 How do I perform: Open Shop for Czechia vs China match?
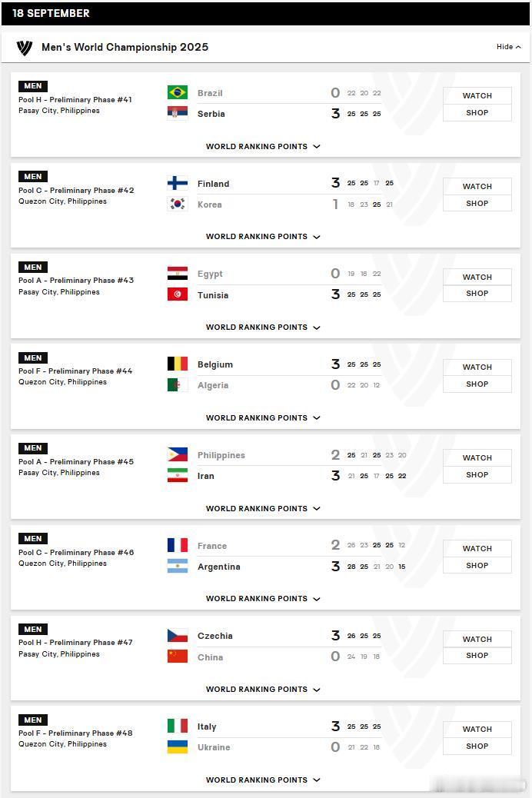(x=477, y=656)
